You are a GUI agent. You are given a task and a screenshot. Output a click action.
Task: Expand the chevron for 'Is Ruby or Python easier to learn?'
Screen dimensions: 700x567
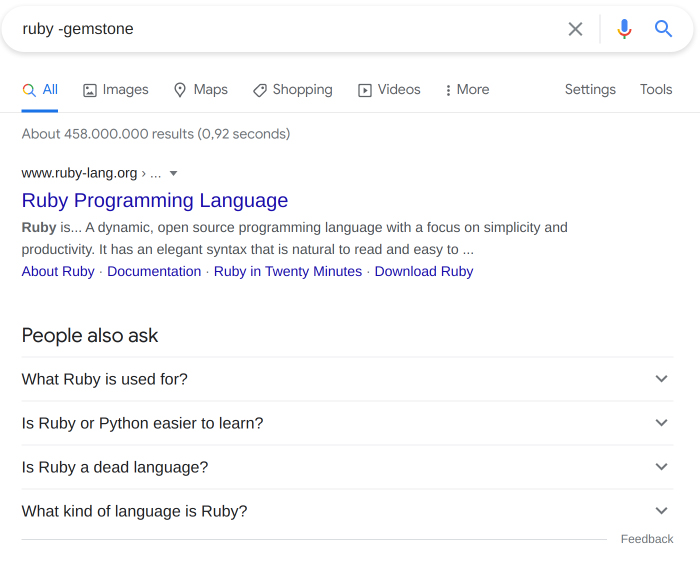pos(661,422)
